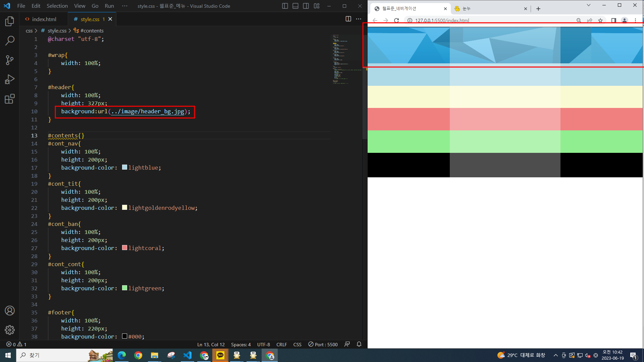Click the CRLF line ending indicator

click(x=281, y=345)
